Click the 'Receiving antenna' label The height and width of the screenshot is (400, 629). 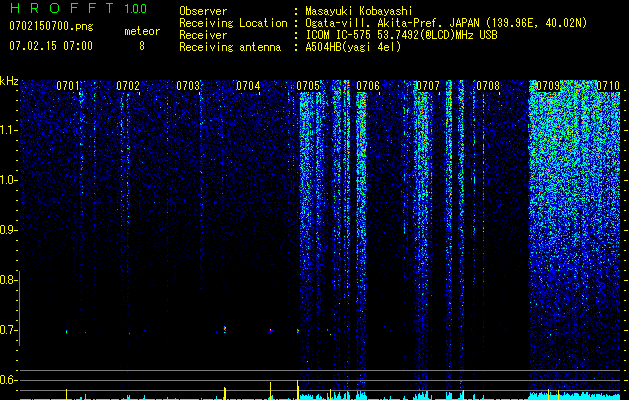click(x=230, y=47)
